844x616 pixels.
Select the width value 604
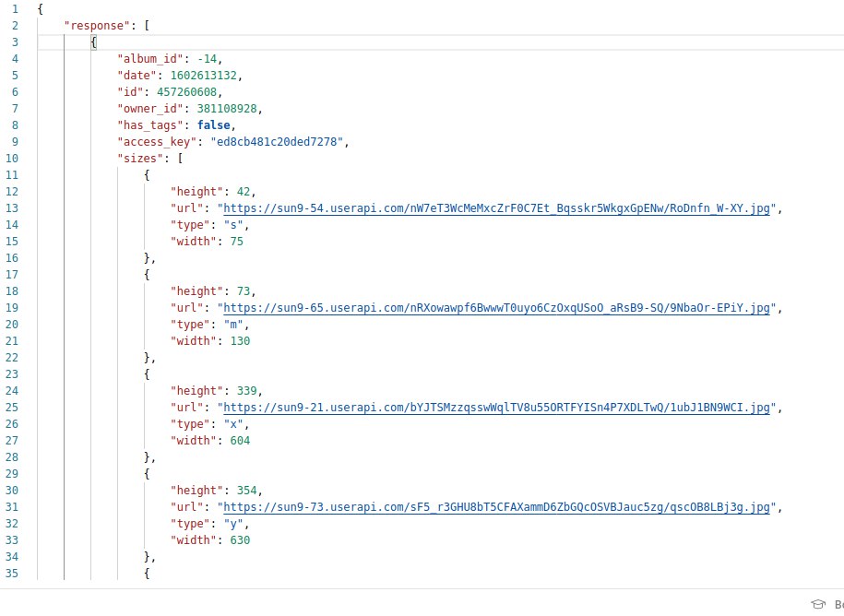[x=240, y=441]
